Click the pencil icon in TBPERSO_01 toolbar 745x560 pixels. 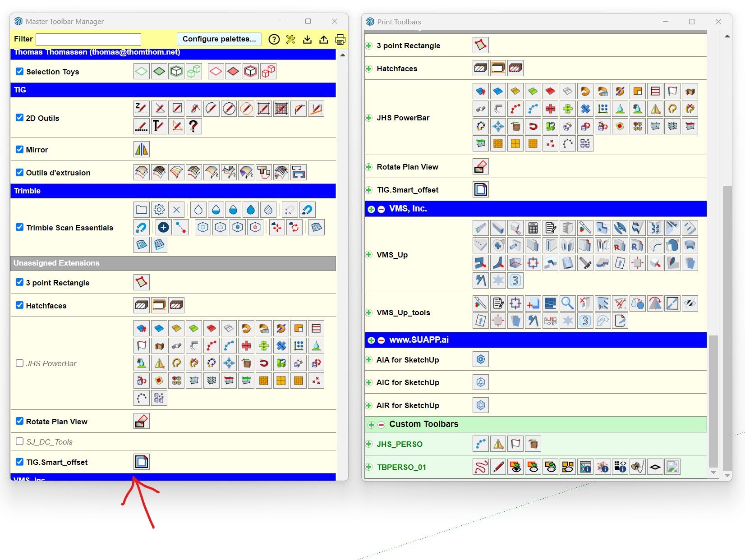coord(498,467)
